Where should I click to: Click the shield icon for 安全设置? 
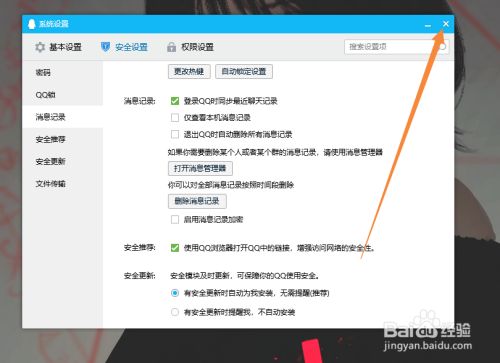pos(105,47)
